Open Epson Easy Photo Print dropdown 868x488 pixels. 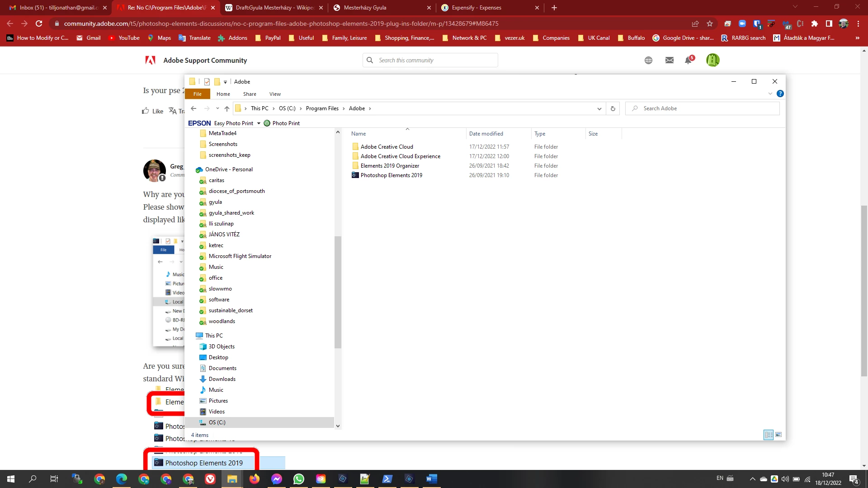coord(259,123)
